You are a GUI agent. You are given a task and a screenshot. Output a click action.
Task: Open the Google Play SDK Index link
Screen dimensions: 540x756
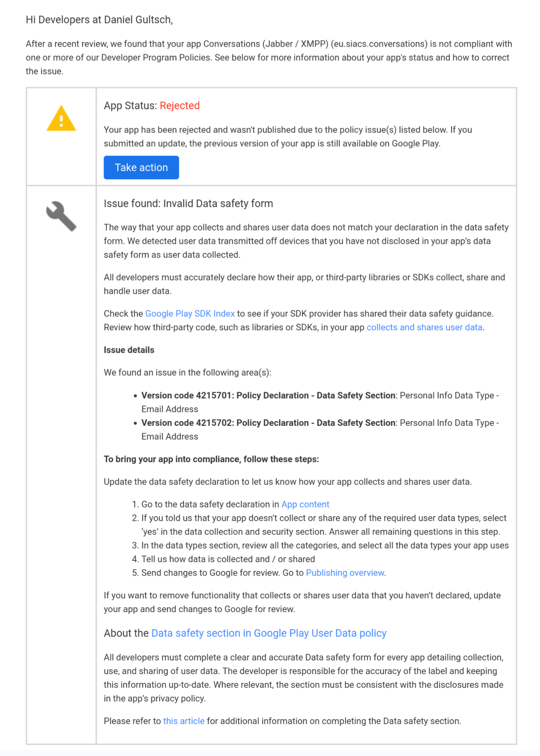pos(190,314)
